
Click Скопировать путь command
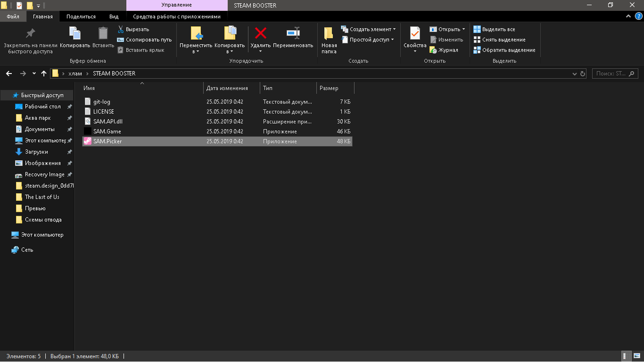(x=144, y=40)
